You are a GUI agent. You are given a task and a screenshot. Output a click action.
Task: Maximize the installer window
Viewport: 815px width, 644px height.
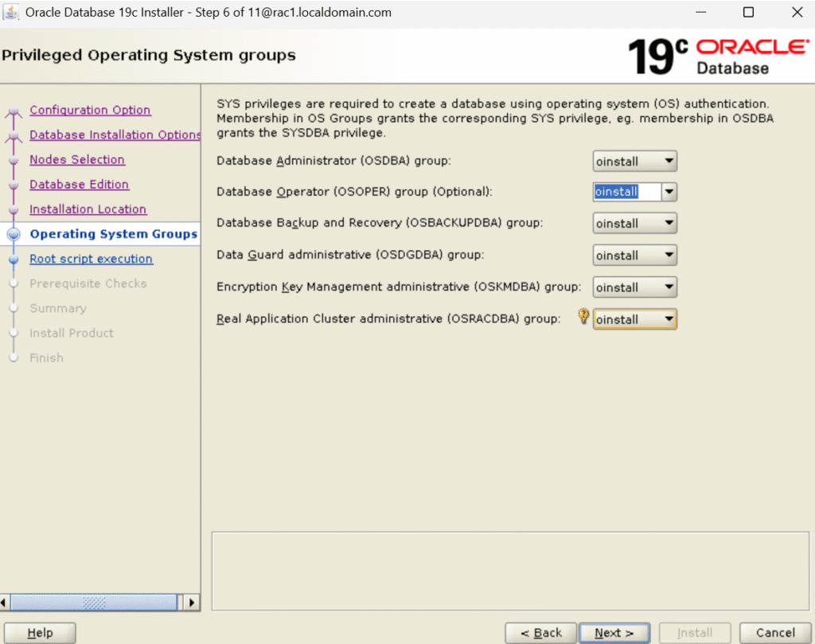click(x=748, y=13)
